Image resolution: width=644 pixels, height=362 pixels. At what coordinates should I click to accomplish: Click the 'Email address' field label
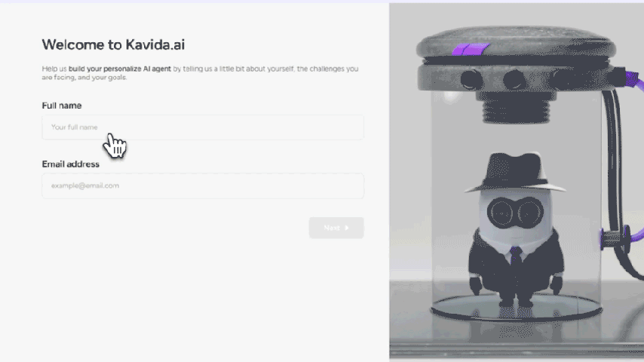[71, 164]
